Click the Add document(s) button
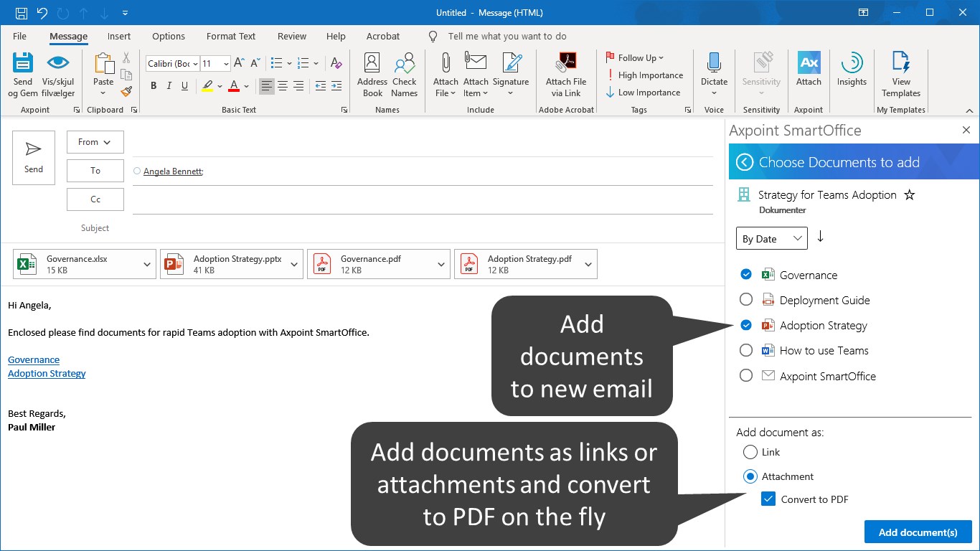This screenshot has height=551, width=980. point(918,532)
